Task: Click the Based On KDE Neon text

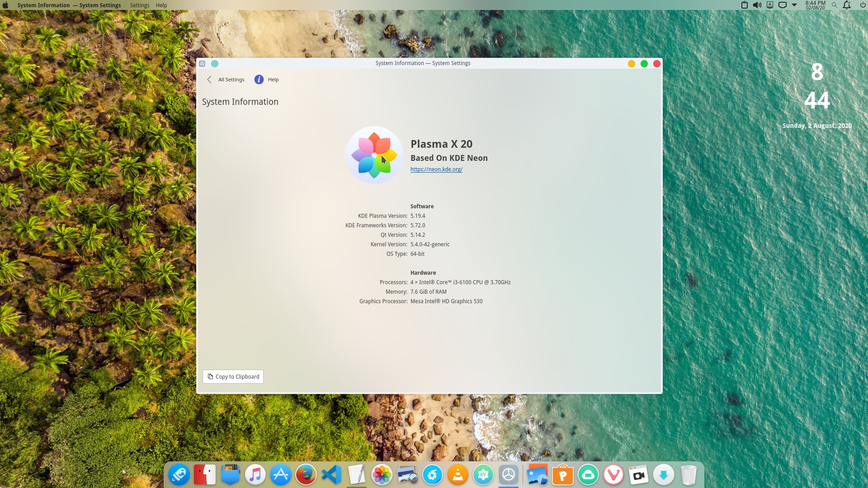Action: click(x=449, y=158)
